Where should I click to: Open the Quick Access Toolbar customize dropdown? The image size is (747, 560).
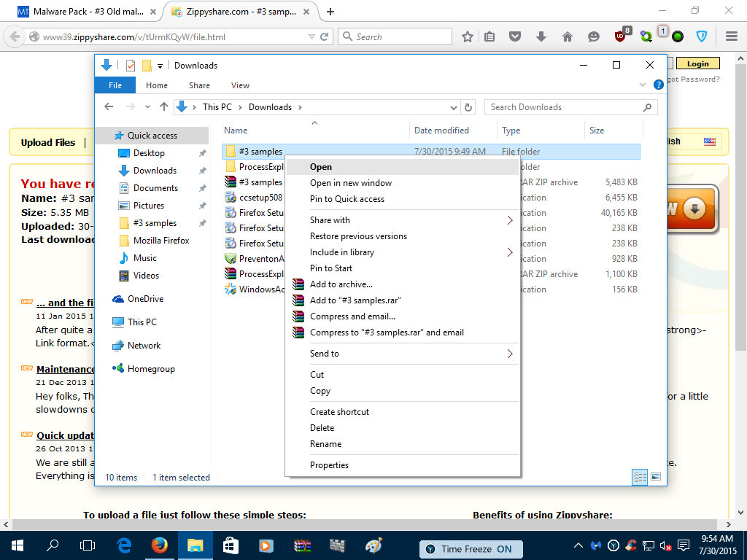click(x=160, y=66)
